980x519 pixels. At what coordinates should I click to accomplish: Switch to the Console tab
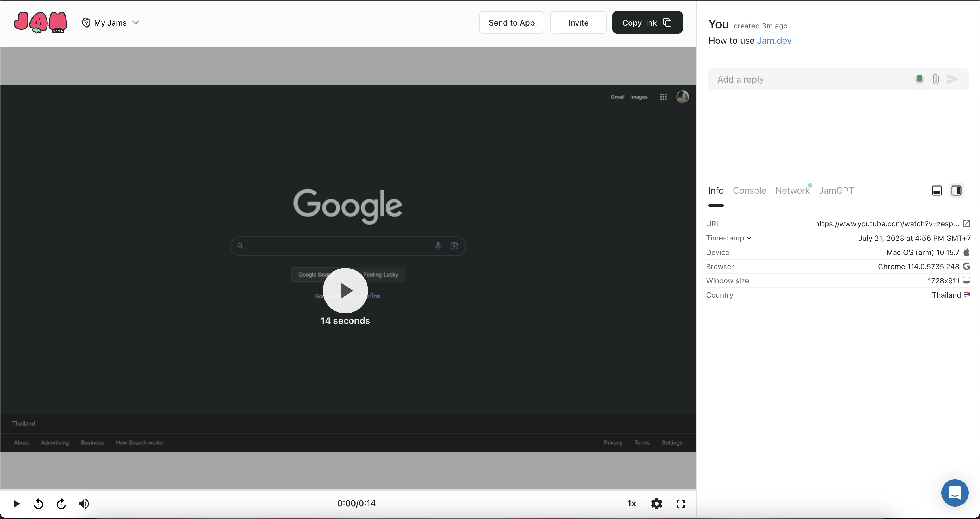click(x=749, y=191)
